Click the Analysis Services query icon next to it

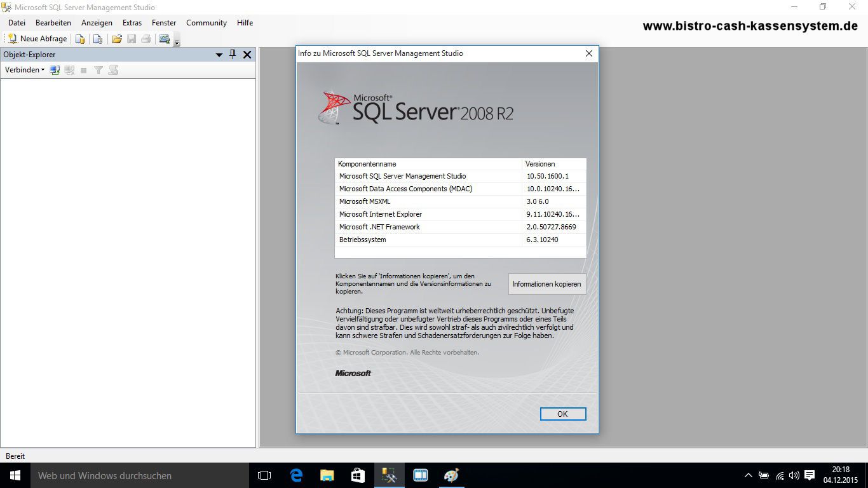97,39
